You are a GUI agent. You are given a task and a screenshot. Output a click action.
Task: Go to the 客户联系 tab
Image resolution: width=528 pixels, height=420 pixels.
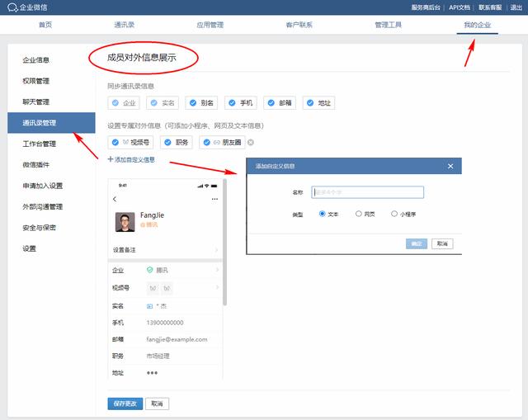(x=299, y=25)
